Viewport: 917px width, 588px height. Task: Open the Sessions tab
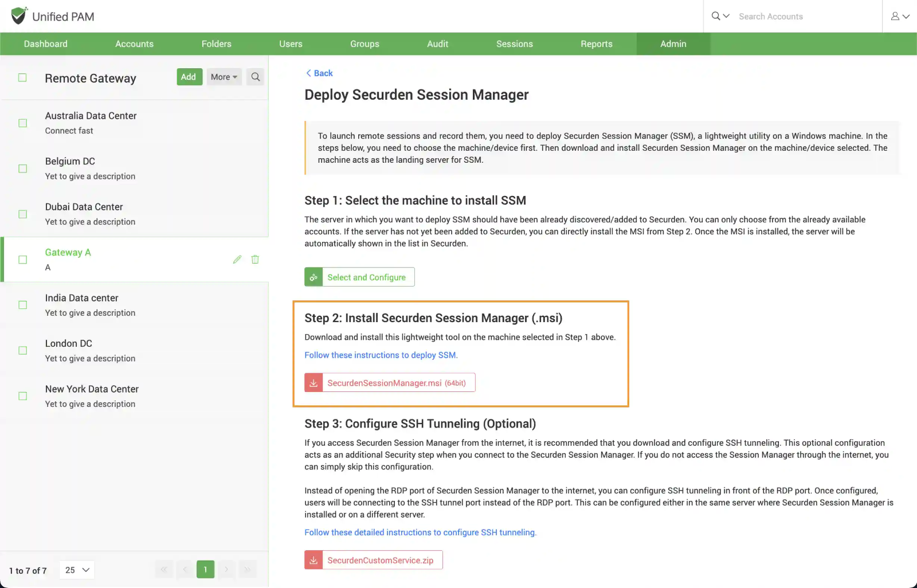[515, 44]
